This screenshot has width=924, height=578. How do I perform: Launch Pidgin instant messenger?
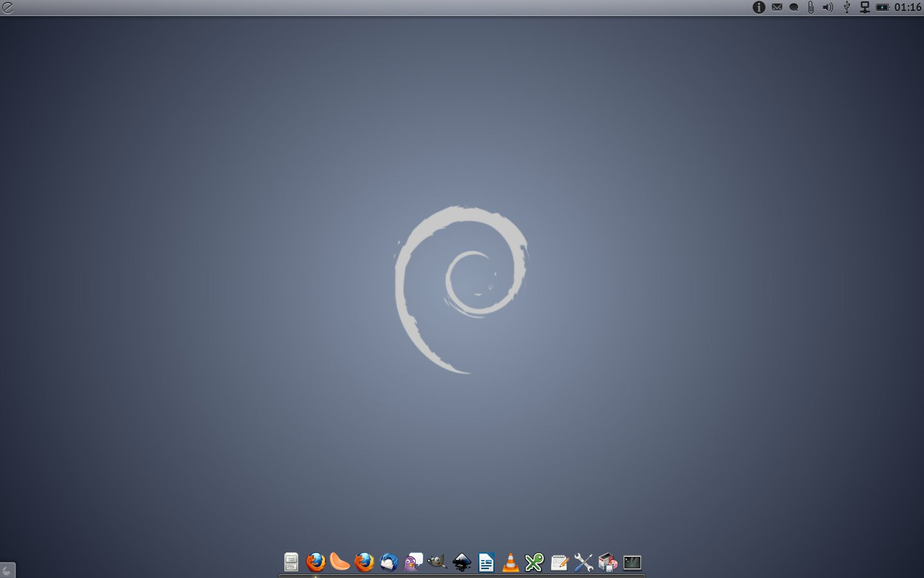click(x=413, y=562)
